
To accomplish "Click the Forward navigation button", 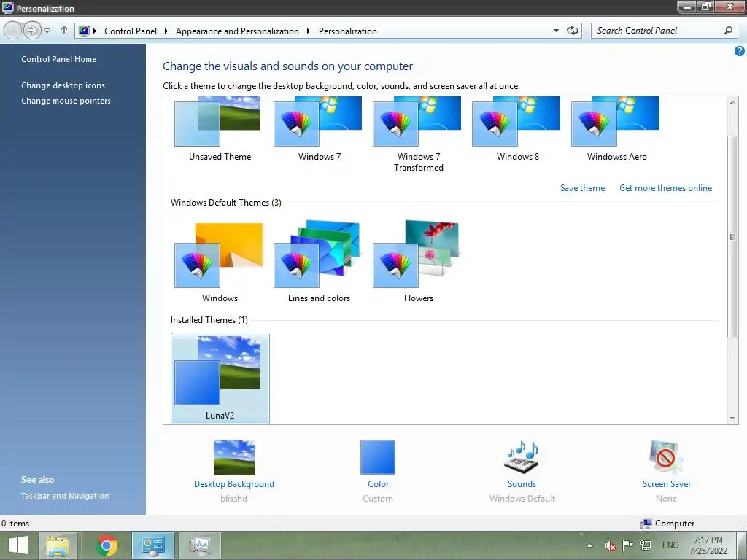I will (x=32, y=31).
